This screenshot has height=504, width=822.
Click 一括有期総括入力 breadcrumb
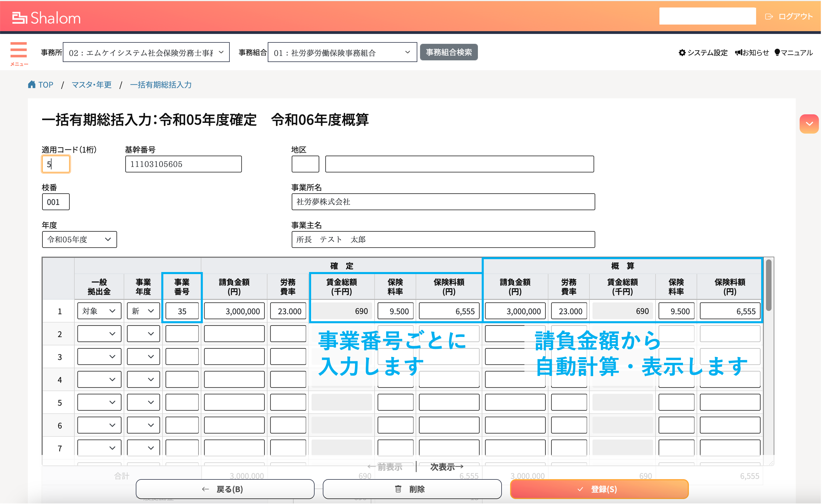pos(161,85)
